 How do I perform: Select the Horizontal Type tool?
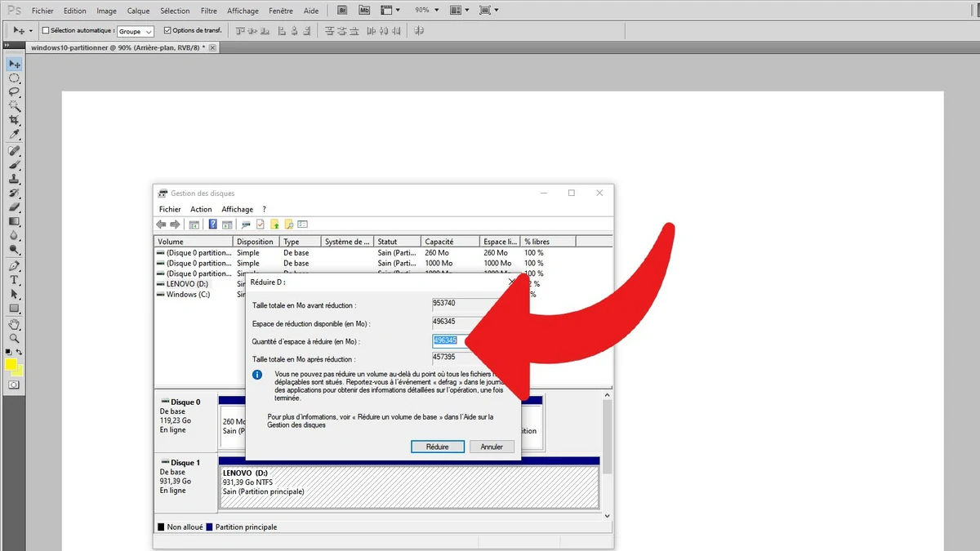coord(14,280)
